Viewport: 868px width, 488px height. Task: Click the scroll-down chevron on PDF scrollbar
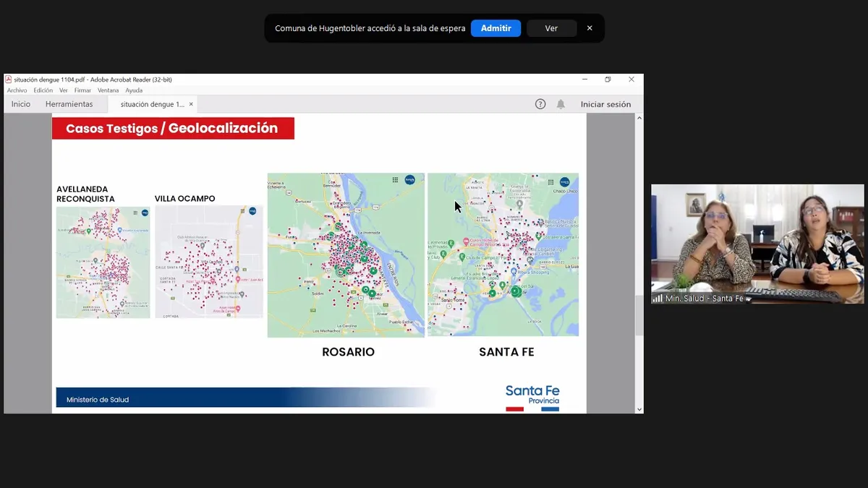pyautogui.click(x=639, y=409)
